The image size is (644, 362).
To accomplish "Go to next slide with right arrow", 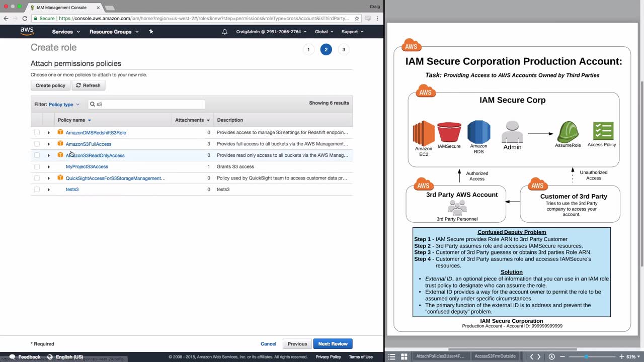I will coord(539,356).
